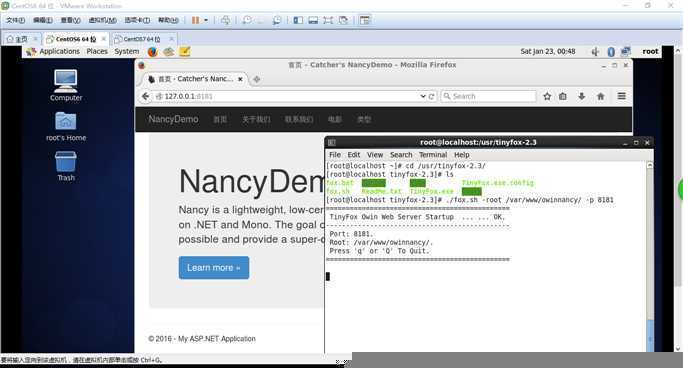Toggle the thumbnail bar toolbar icon

click(x=313, y=20)
